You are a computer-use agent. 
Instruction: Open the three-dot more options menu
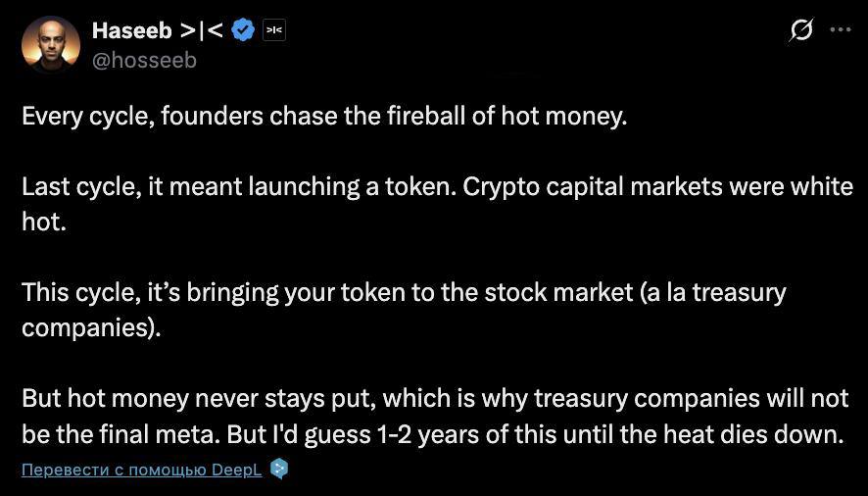(841, 30)
